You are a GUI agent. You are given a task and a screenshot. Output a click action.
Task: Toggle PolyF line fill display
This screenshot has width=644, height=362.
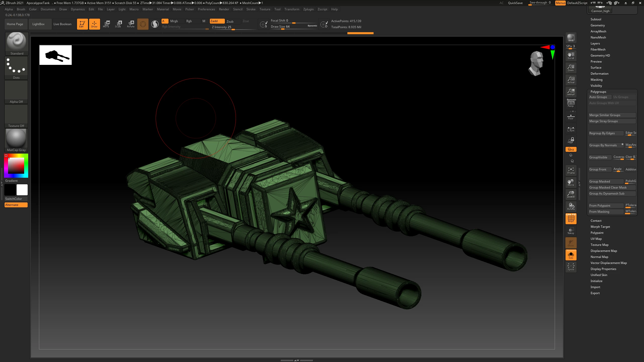571,219
